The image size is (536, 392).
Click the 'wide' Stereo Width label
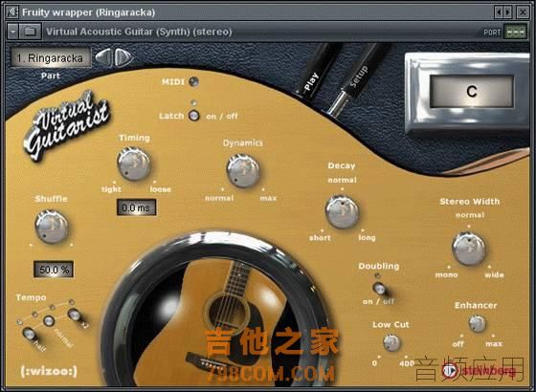pyautogui.click(x=494, y=275)
